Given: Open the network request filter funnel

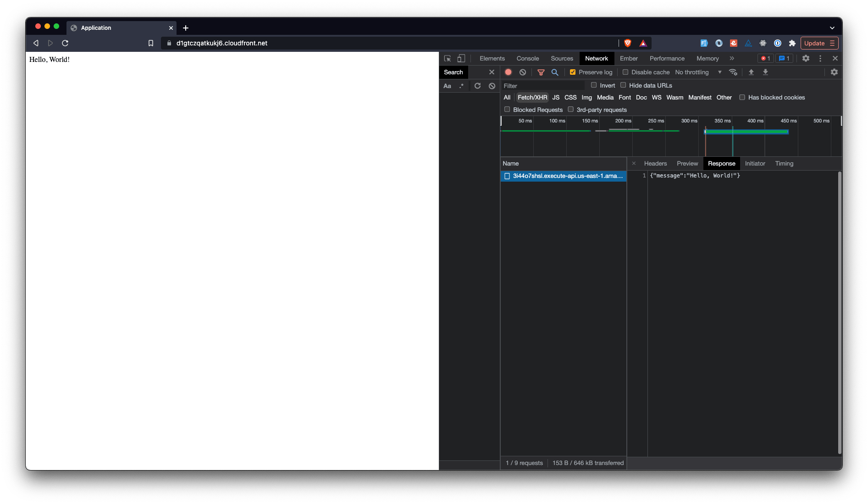Looking at the screenshot, I should (x=541, y=72).
